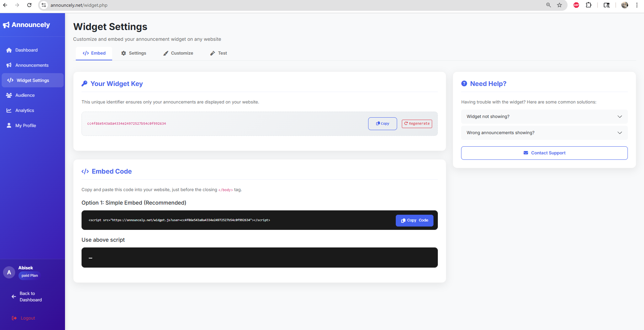644x330 pixels.
Task: Regenerate the widget key
Action: click(417, 124)
